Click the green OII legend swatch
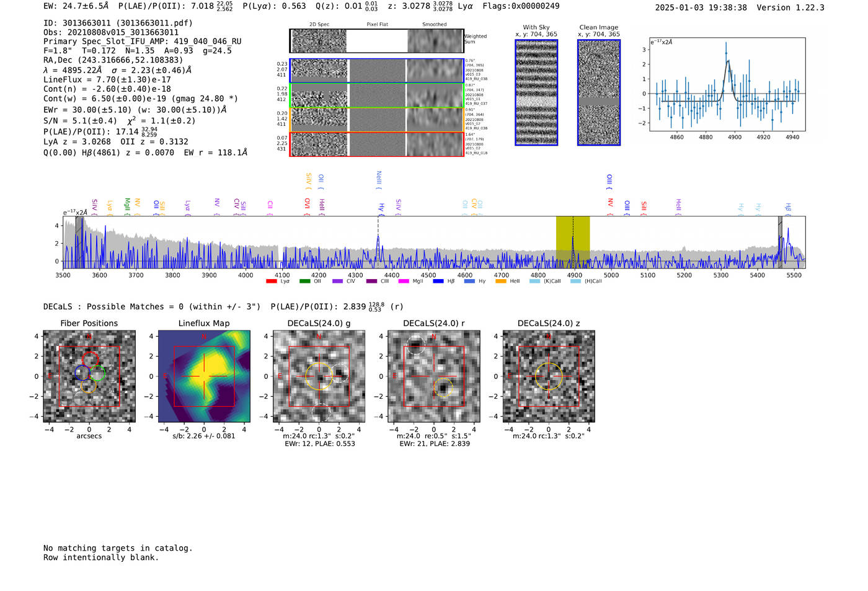 coord(304,281)
